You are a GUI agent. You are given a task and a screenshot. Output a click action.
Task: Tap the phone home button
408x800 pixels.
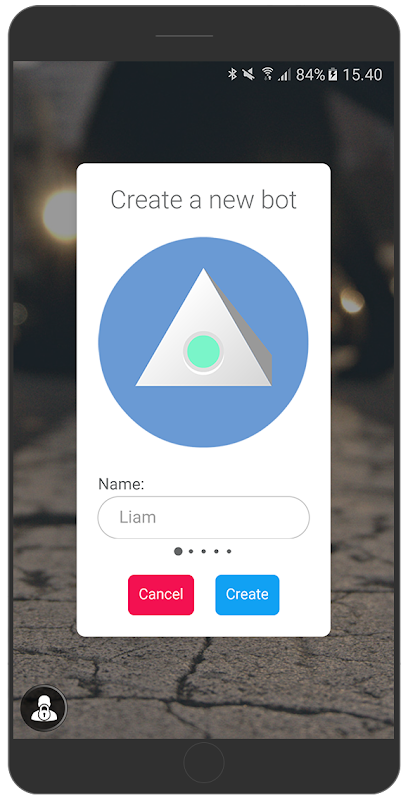coord(203,762)
